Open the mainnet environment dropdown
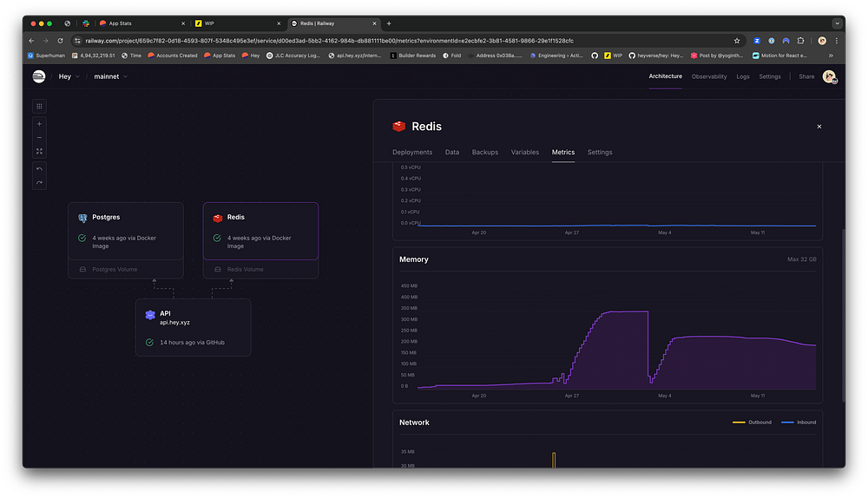 pos(112,76)
